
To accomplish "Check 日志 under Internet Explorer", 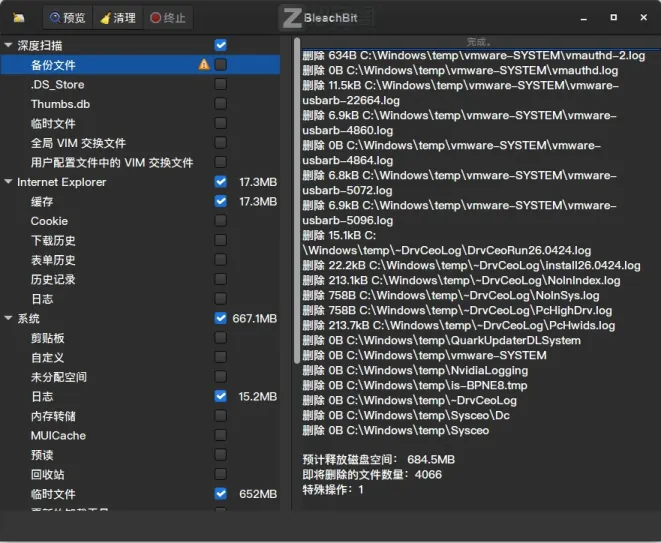I will [220, 299].
